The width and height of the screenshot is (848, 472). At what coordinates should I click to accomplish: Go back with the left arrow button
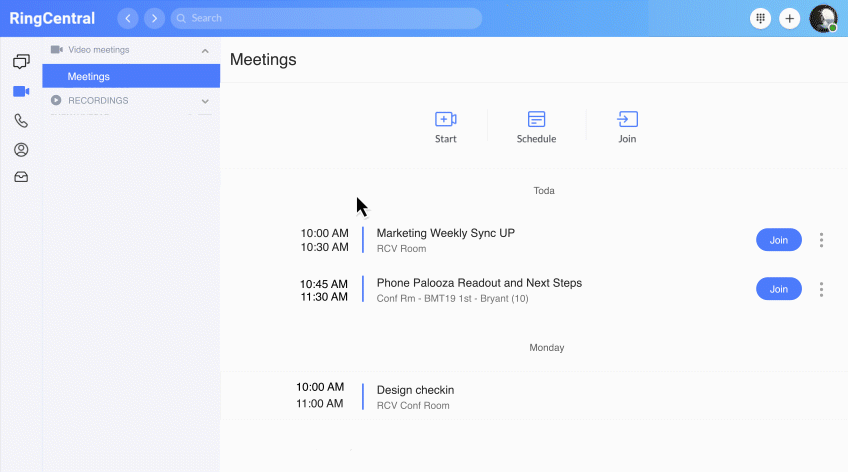(x=128, y=18)
